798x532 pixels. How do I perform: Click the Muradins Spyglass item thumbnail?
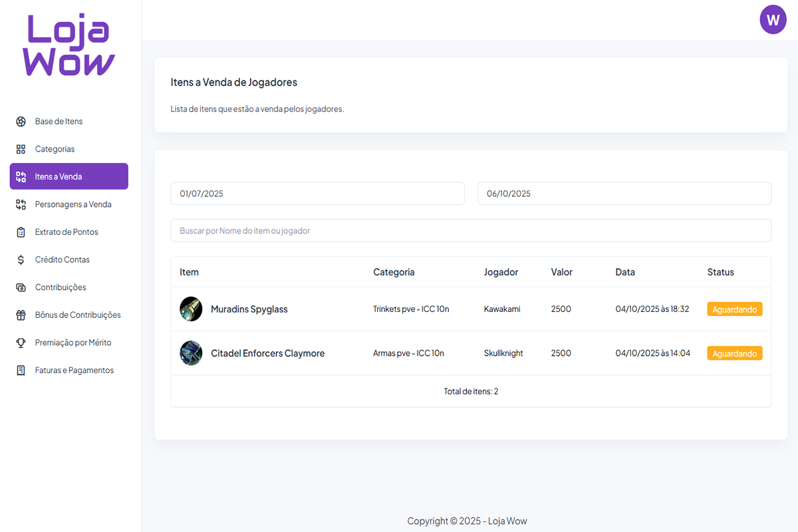pyautogui.click(x=191, y=309)
